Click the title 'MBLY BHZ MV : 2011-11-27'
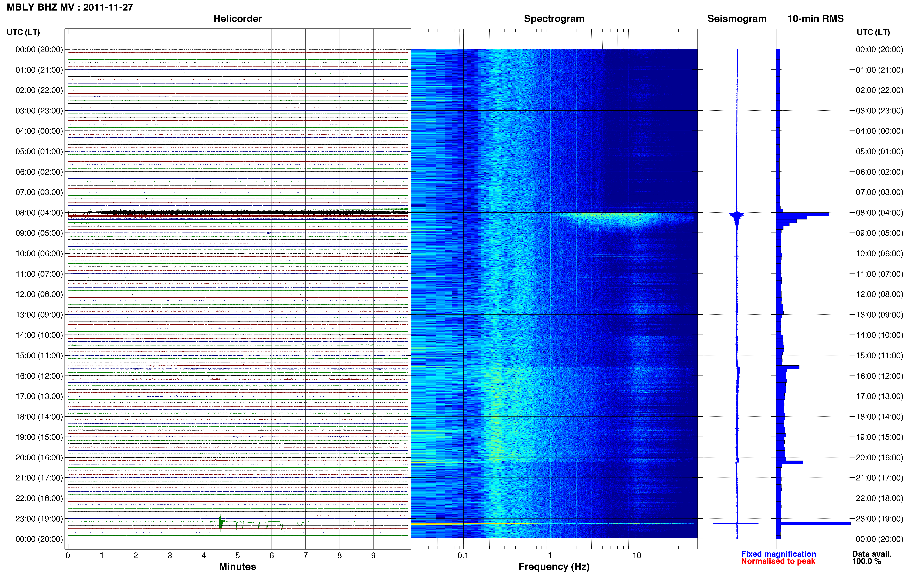924x578 pixels. coord(70,7)
